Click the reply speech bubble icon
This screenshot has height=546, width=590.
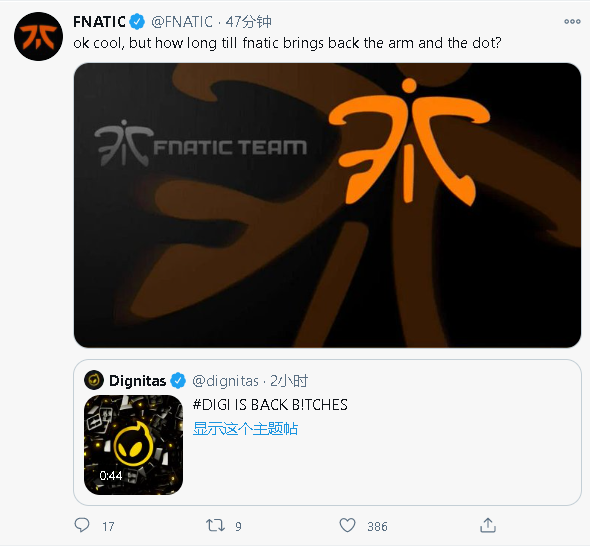point(82,525)
